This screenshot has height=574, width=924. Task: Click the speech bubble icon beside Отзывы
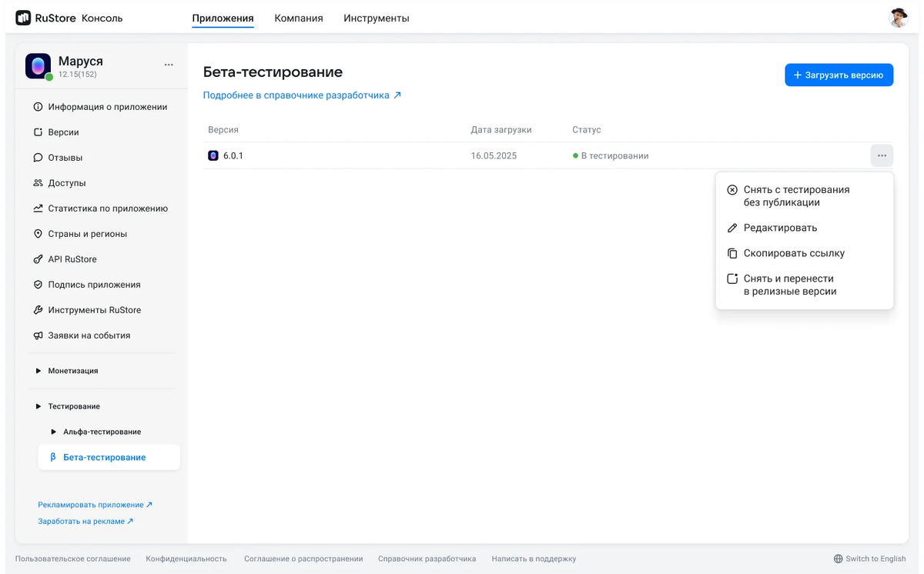pos(38,158)
